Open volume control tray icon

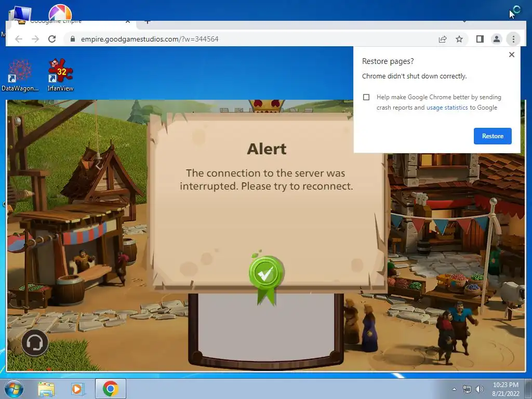[479, 389]
